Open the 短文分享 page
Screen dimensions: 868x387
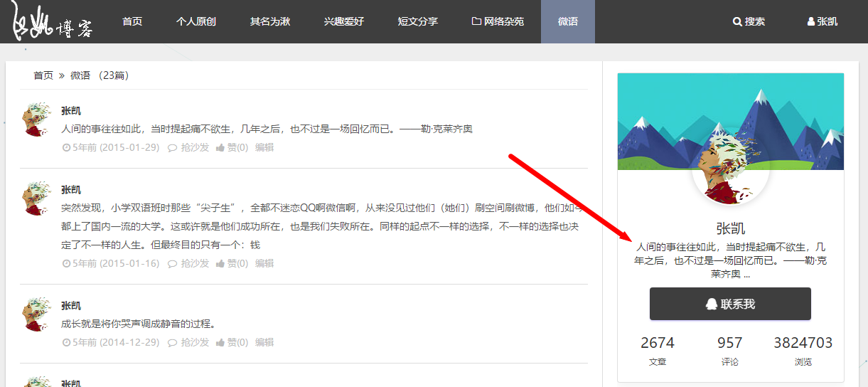click(x=418, y=21)
